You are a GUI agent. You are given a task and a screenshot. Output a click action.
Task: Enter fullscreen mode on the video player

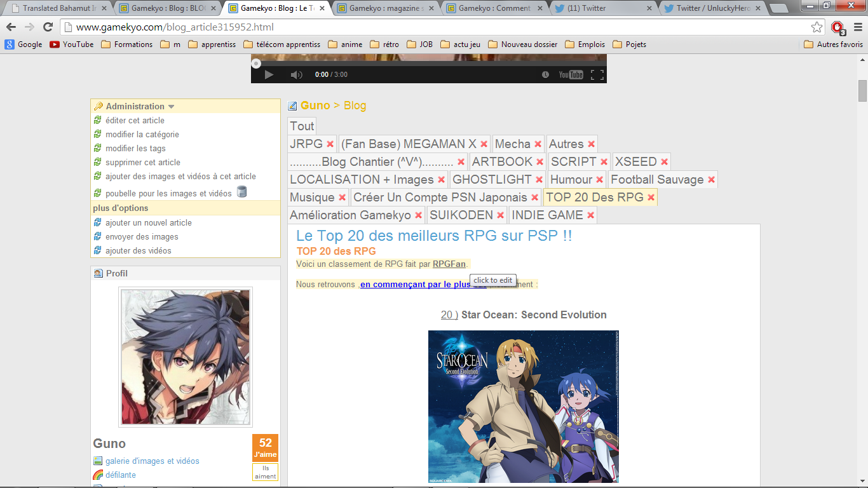pos(597,75)
